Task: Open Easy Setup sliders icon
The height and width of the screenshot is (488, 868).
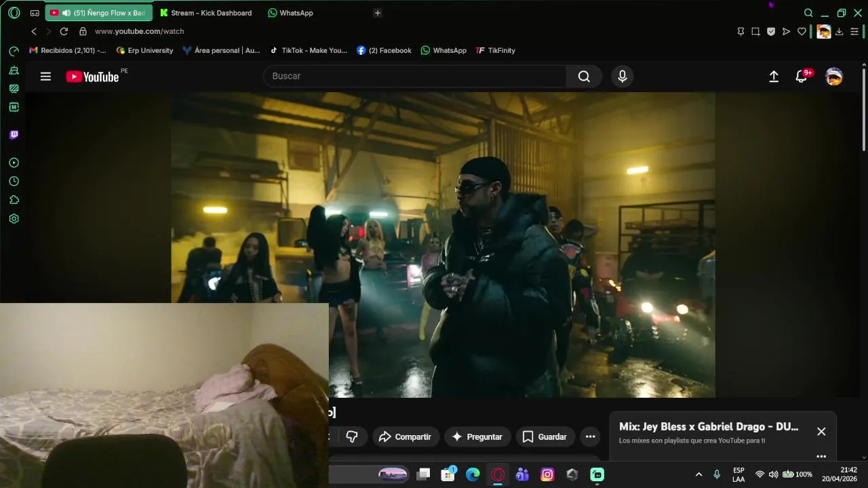Action: pyautogui.click(x=854, y=31)
